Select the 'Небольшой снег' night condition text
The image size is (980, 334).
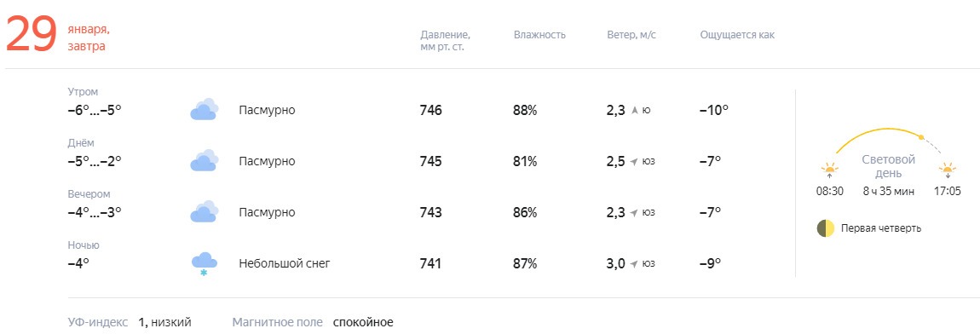[285, 263]
